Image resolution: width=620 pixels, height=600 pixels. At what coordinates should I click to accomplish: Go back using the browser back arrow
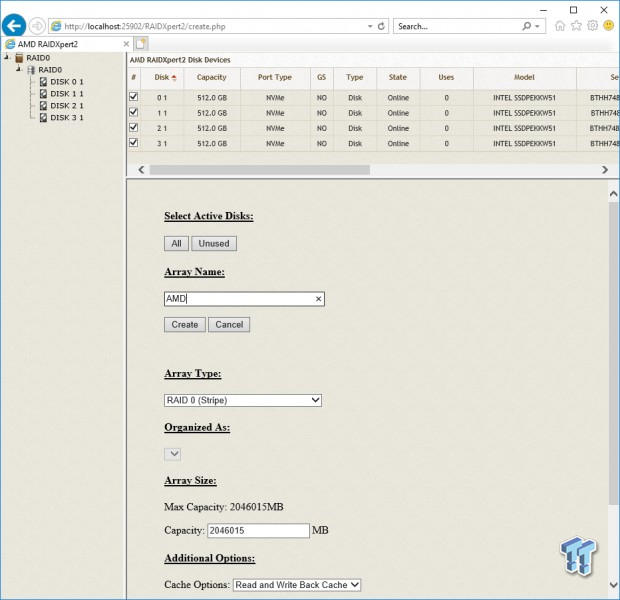[x=14, y=26]
